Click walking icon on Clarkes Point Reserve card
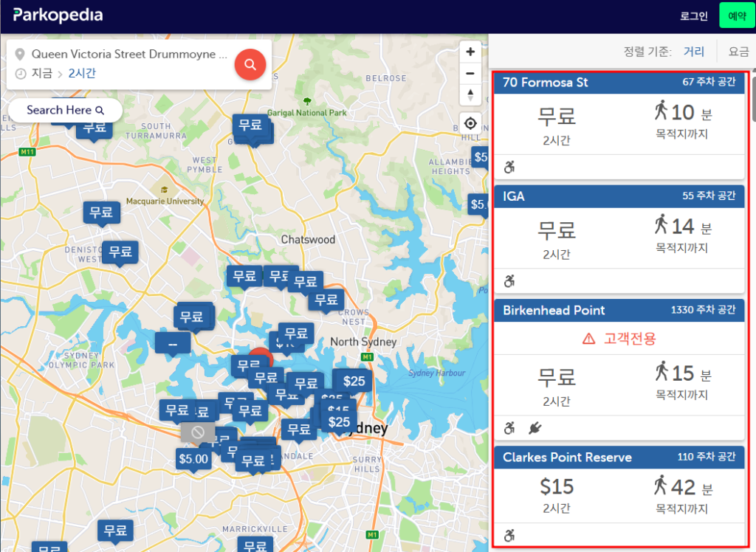 tap(661, 485)
